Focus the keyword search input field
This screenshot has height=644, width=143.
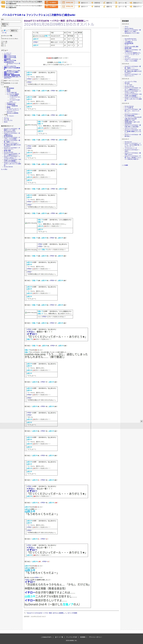coord(11,21)
